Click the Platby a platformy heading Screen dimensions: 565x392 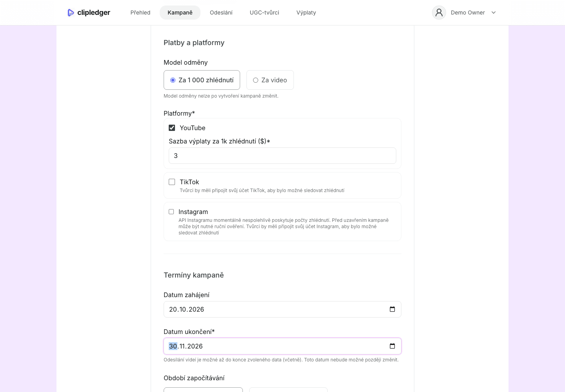pos(194,43)
